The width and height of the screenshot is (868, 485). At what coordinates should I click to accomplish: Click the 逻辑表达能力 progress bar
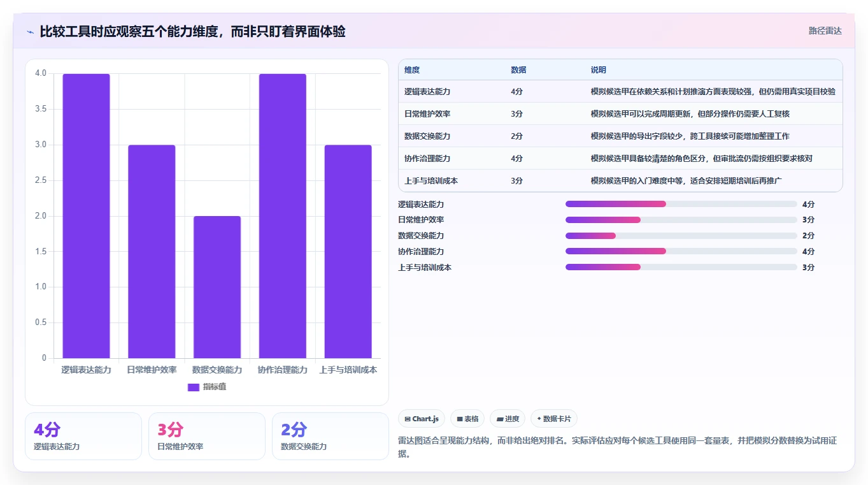coord(681,204)
